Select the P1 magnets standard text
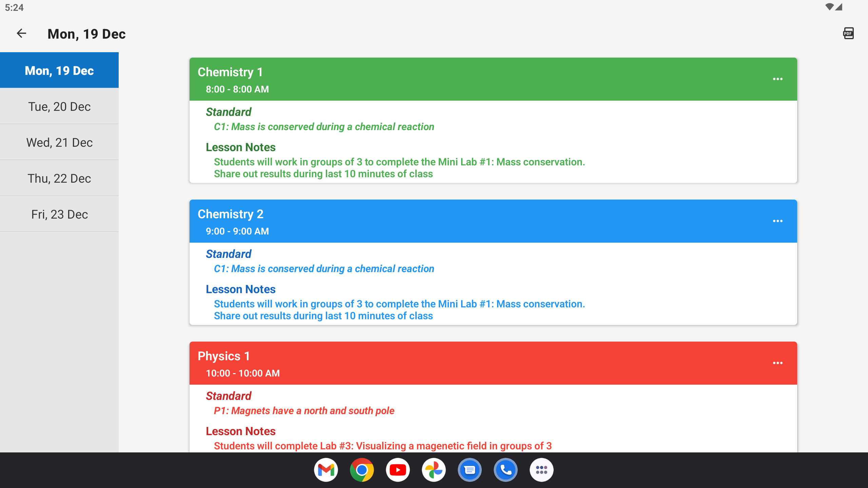The width and height of the screenshot is (868, 488). pos(304,411)
